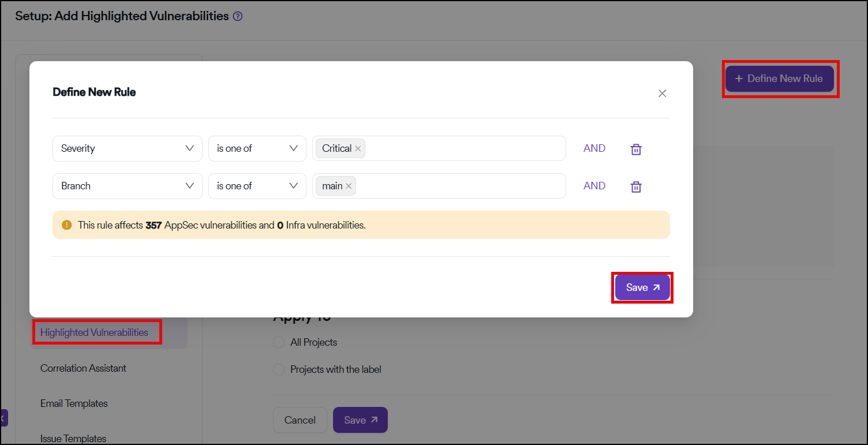The image size is (868, 445).
Task: Go to Correlation Assistant in the sidebar
Action: pyautogui.click(x=83, y=368)
